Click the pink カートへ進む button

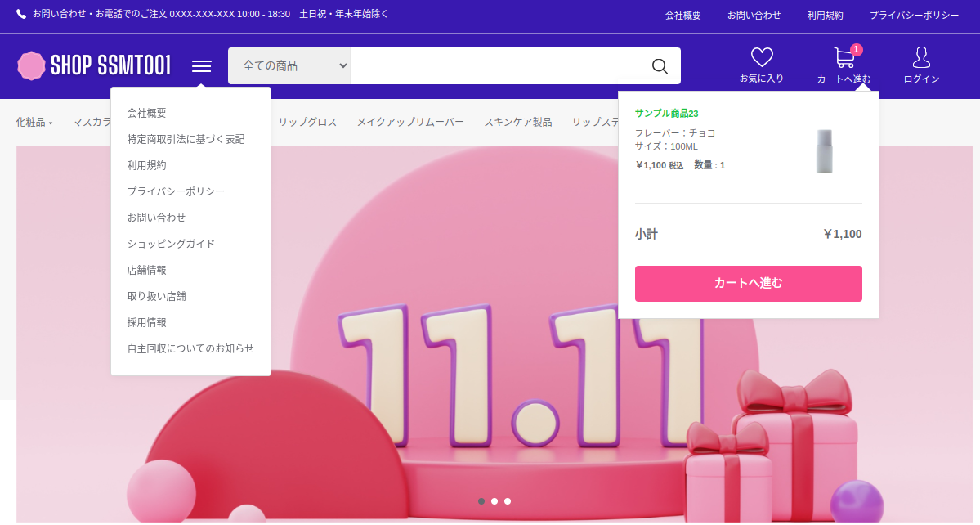point(748,284)
